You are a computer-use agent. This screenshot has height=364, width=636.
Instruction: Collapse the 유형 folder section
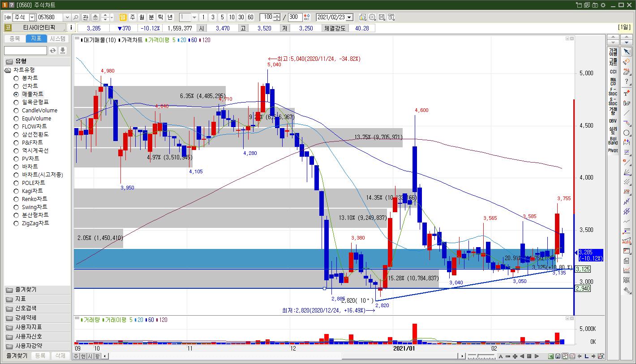click(37, 61)
